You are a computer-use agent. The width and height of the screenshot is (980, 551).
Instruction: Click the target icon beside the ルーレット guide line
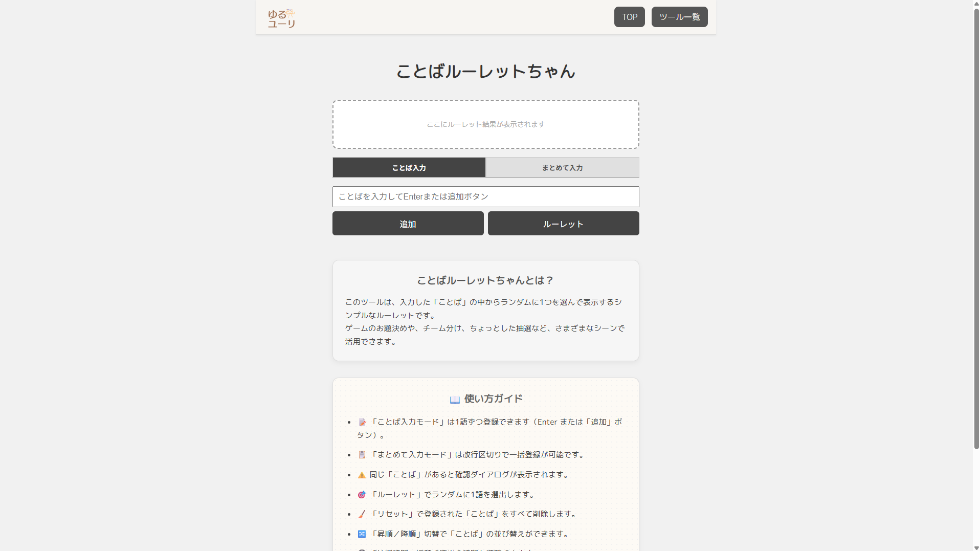[x=362, y=495]
